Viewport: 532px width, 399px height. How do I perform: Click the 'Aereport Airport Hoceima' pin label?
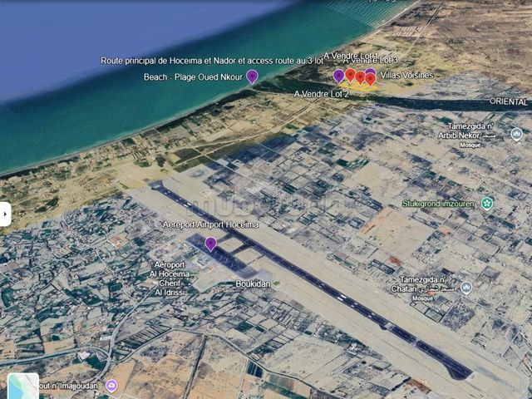[x=210, y=224]
